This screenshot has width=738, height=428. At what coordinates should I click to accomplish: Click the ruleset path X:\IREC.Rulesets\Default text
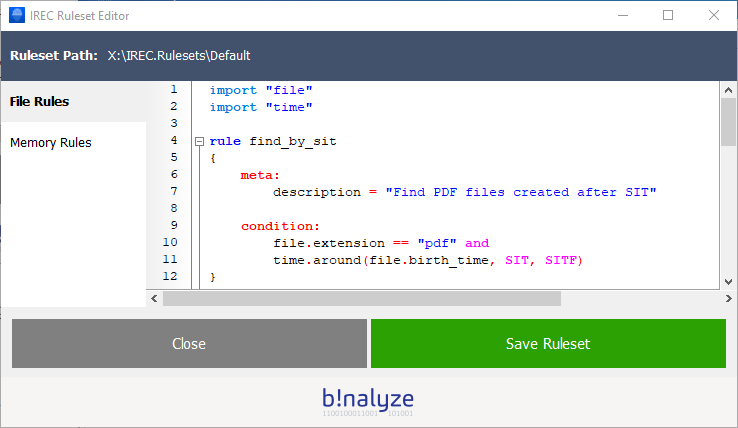pos(179,55)
